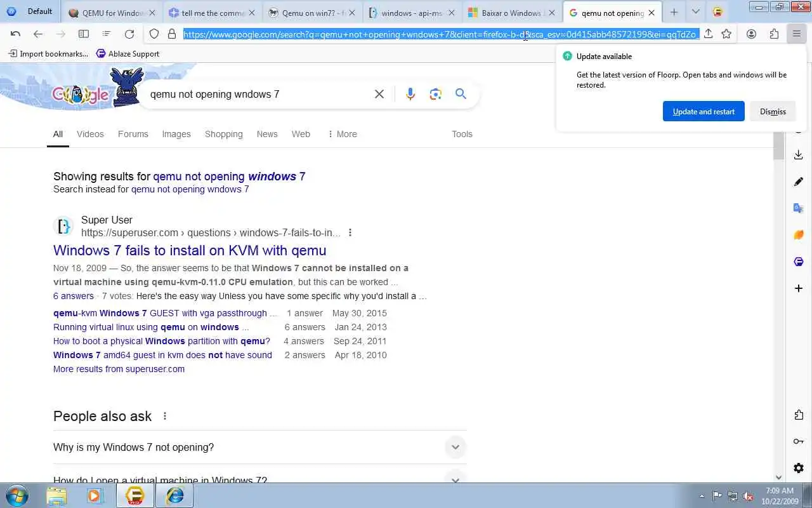
Task: Open the Floorp hamburger menu
Action: [797, 34]
